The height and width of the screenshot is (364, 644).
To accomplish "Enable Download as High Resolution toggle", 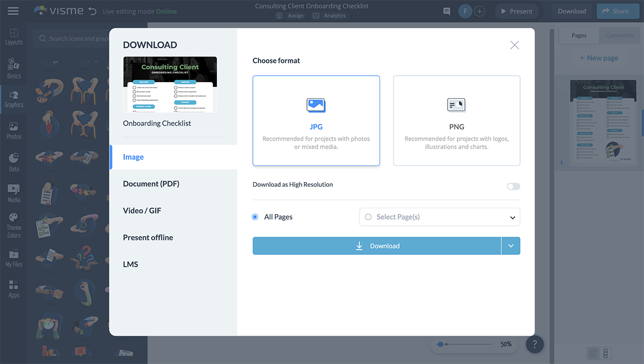I will pyautogui.click(x=513, y=186).
